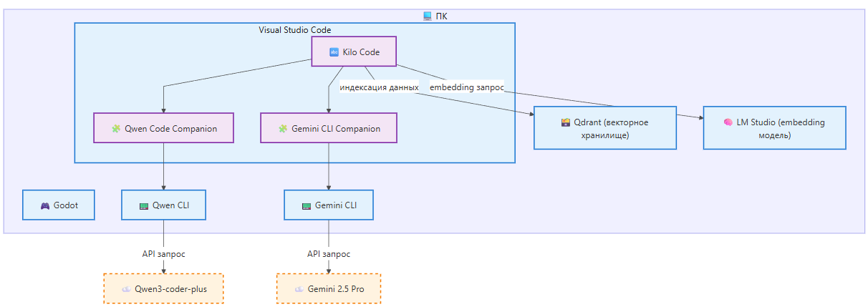
Task: Click the Kilo Code node
Action: tap(354, 52)
